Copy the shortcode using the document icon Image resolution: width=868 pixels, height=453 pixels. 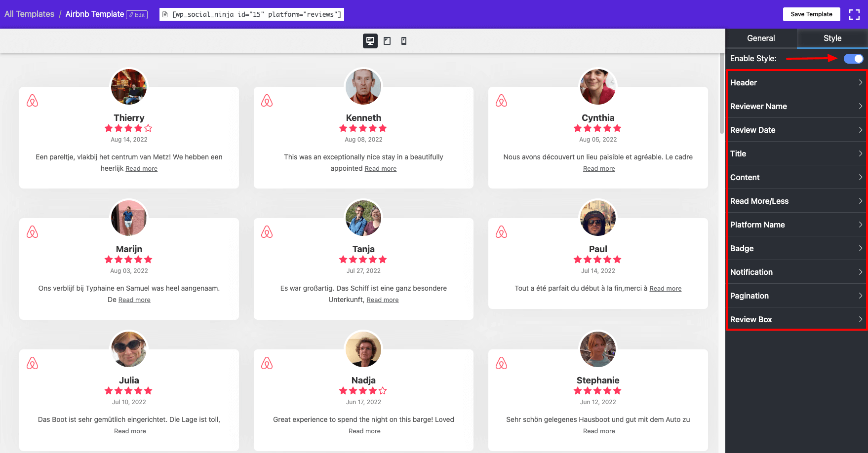point(165,14)
